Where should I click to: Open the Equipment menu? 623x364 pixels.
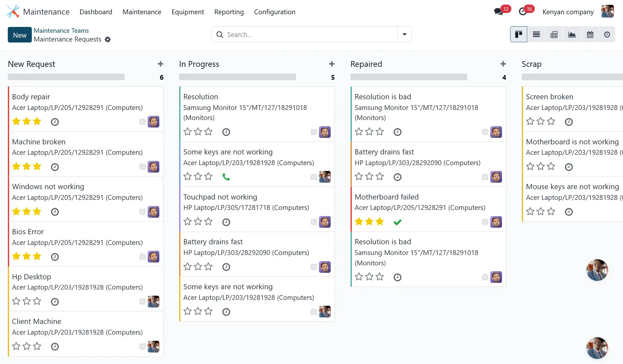[x=188, y=12]
